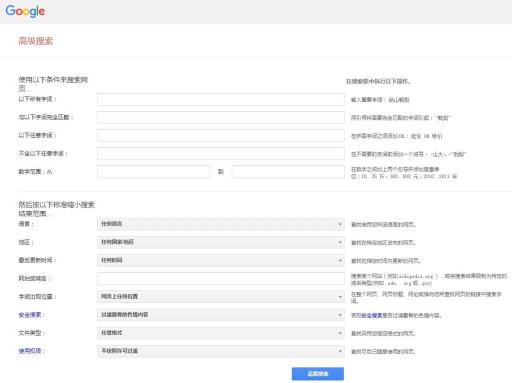512x383 pixels.
Task: Open the 地区 (region) dropdown
Action: click(221, 242)
